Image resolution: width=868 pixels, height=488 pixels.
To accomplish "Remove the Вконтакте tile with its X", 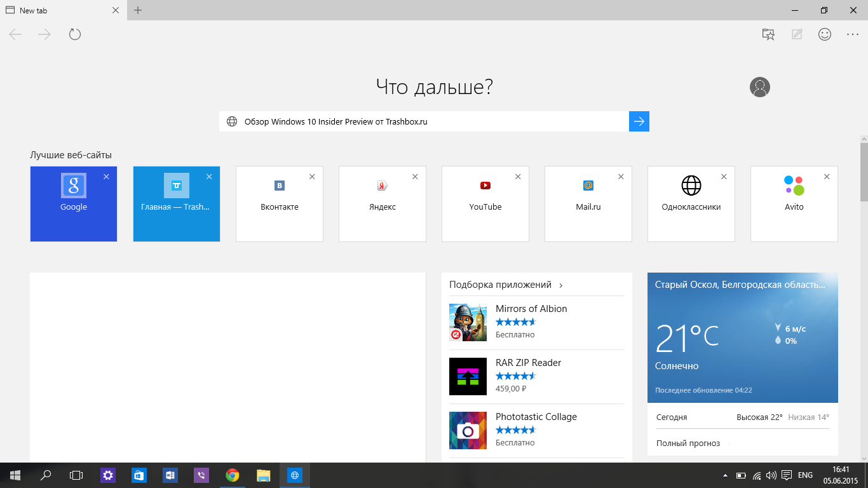I will tap(312, 177).
